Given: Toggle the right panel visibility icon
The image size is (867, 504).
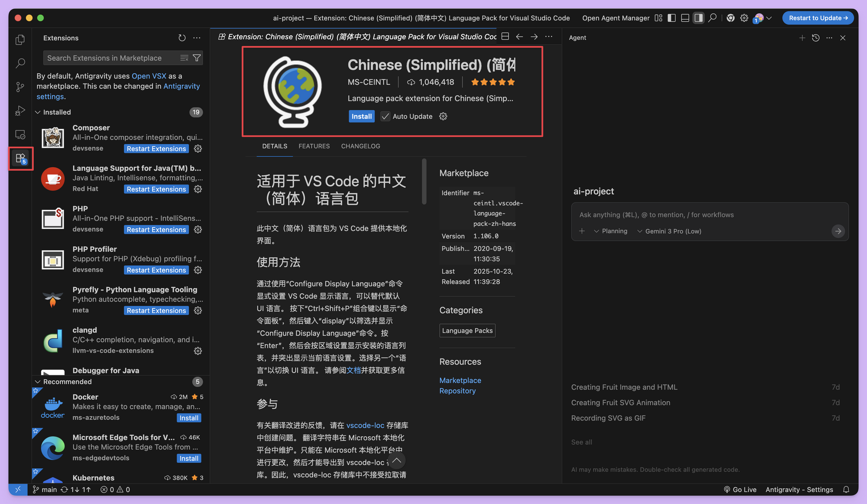Looking at the screenshot, I should pos(698,18).
